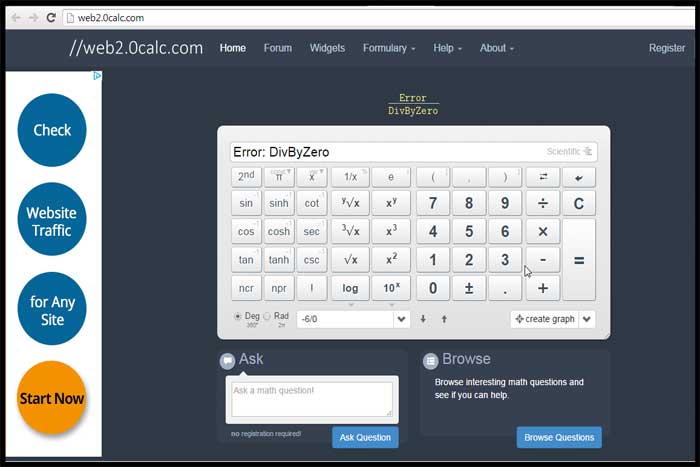
Task: Click the factorial ! key
Action: click(x=312, y=288)
